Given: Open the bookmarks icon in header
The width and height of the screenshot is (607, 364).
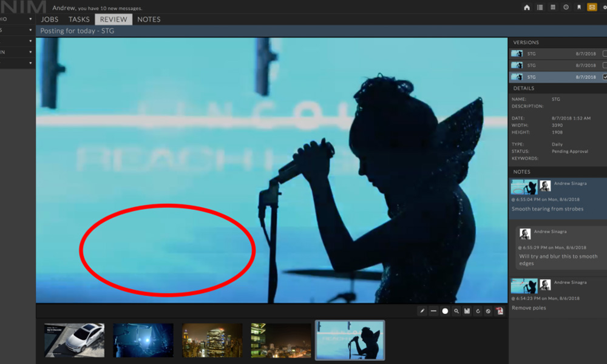Looking at the screenshot, I should pos(578,7).
